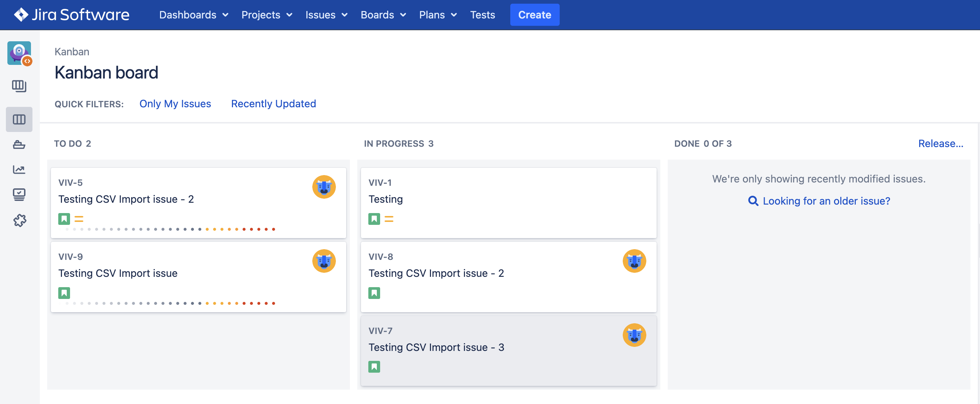Screen dimensions: 980x404
Task: Select the Kanban board sidebar icon
Action: point(19,119)
